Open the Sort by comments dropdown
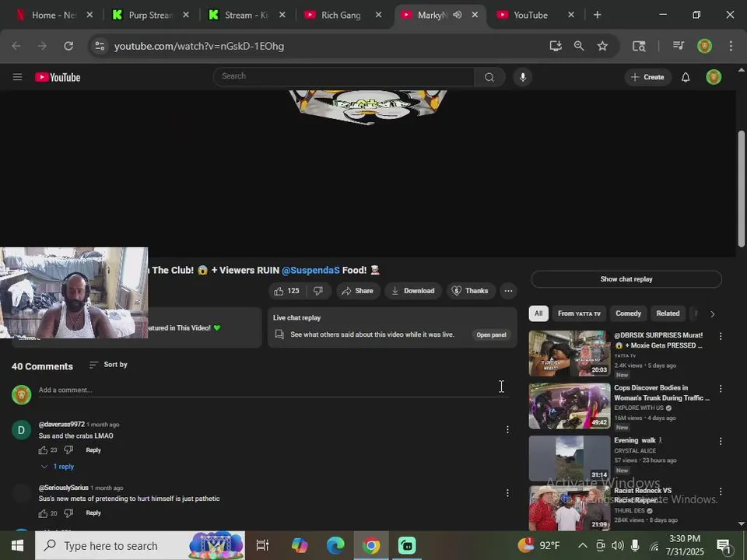 pyautogui.click(x=108, y=365)
